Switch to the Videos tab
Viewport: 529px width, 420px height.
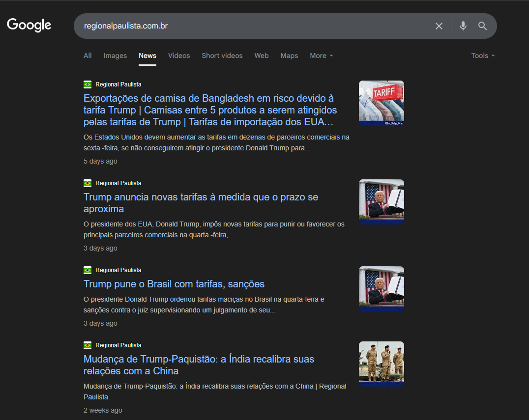(179, 56)
